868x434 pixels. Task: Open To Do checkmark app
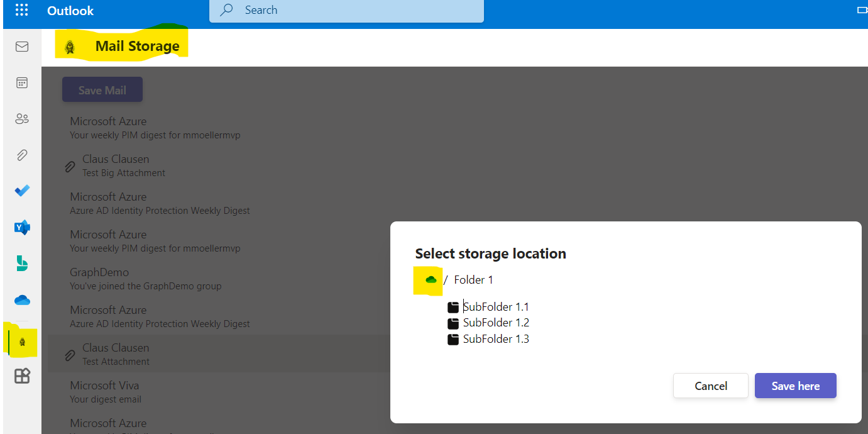[22, 191]
